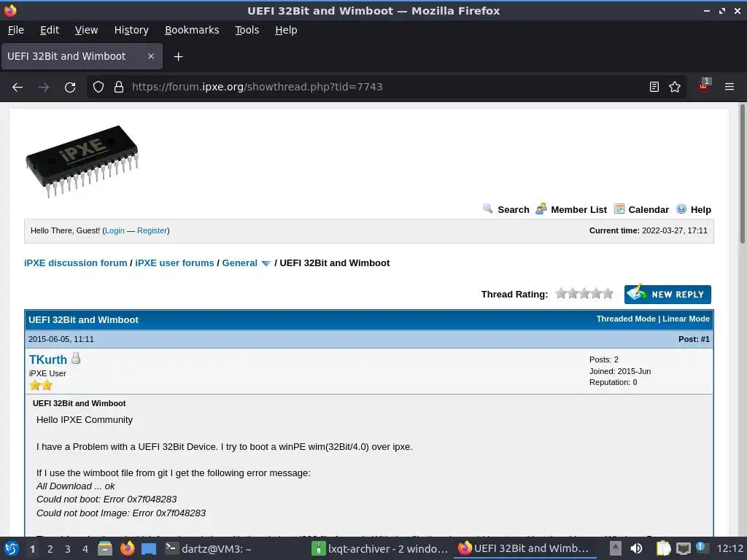Screen dimensions: 747x560
Task: Rate thread with the third star
Action: [x=584, y=293]
